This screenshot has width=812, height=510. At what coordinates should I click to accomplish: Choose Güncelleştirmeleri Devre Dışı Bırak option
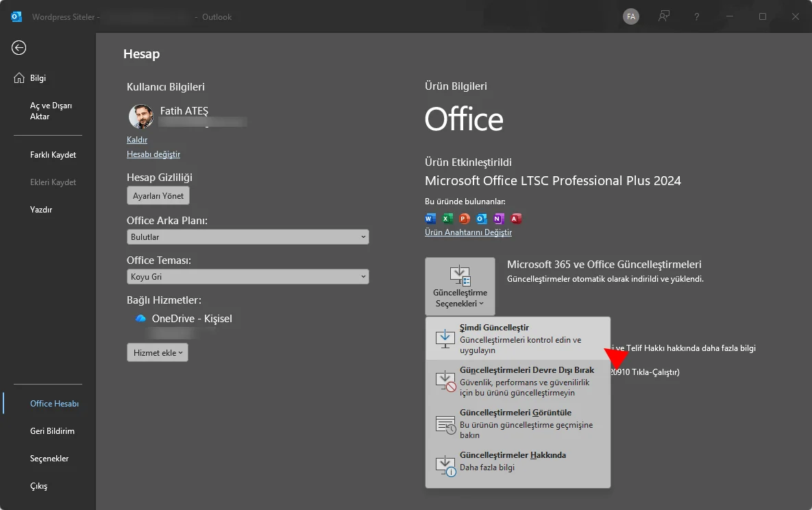518,381
